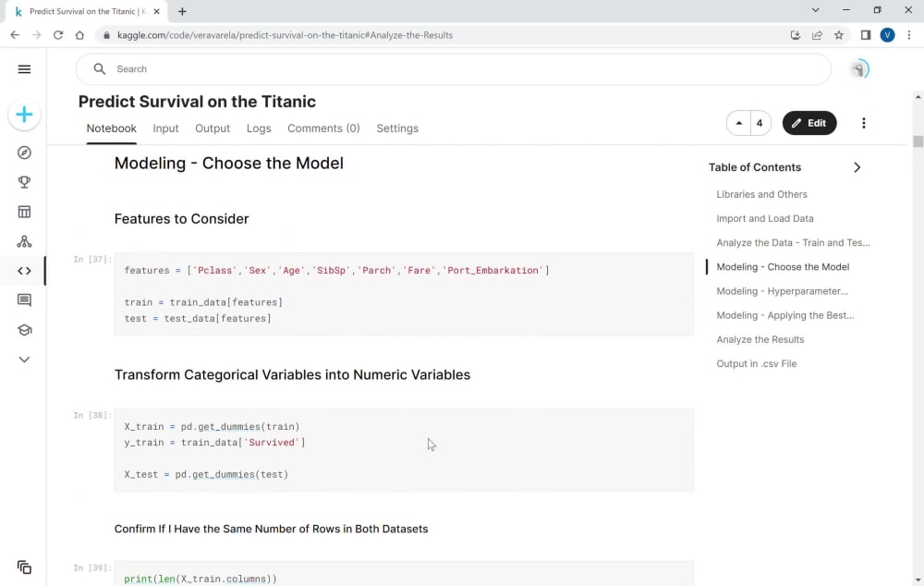The width and height of the screenshot is (924, 586).
Task: Click the page scrollbar thumb
Action: (x=918, y=141)
